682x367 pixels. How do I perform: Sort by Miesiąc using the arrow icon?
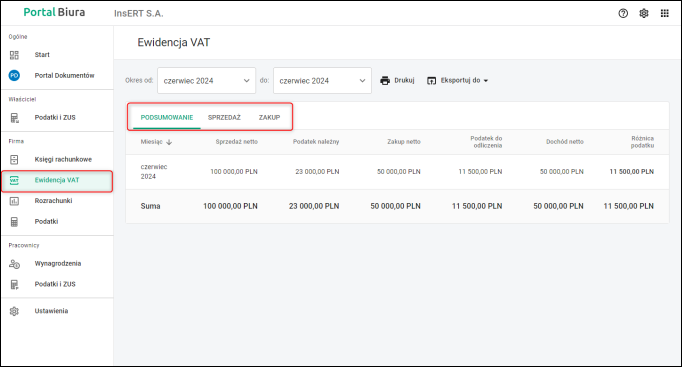pyautogui.click(x=169, y=142)
